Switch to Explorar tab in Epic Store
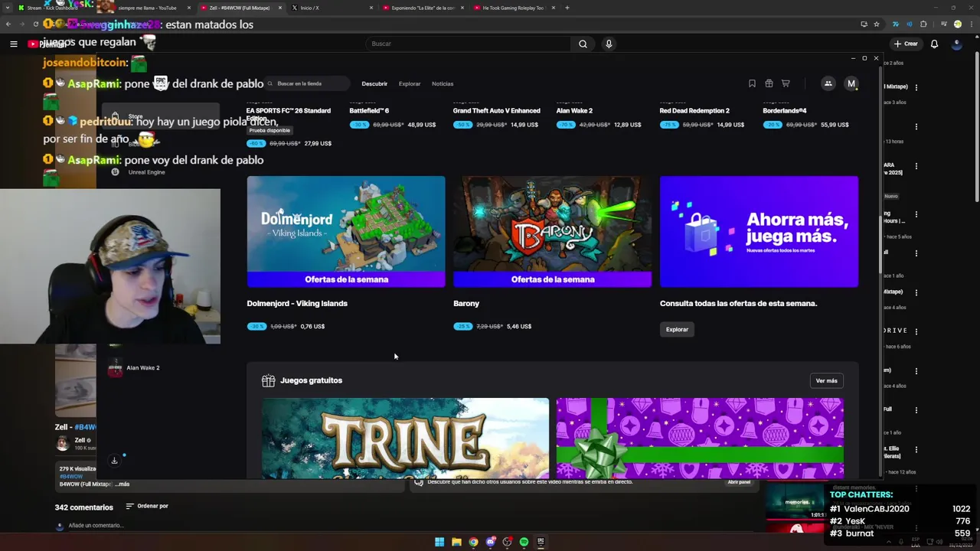The height and width of the screenshot is (551, 980). coord(410,83)
